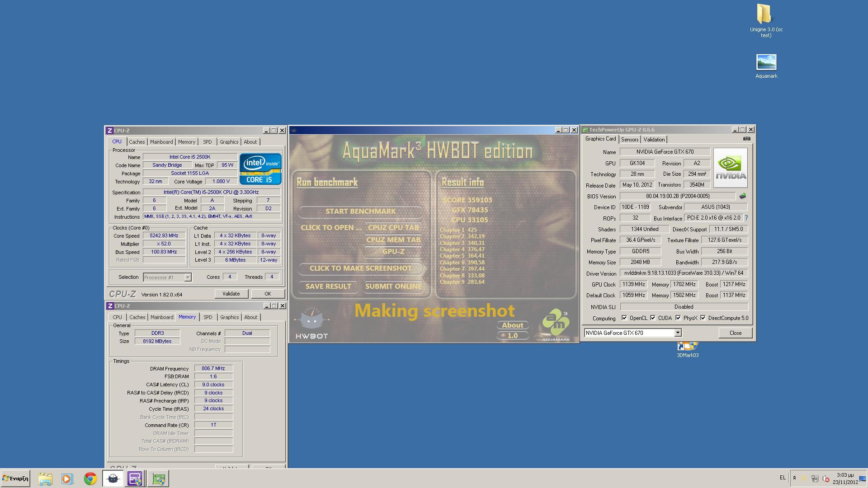Switch to Validation tab in GPU-Z
Viewport: 868px width, 488px height.
(654, 140)
